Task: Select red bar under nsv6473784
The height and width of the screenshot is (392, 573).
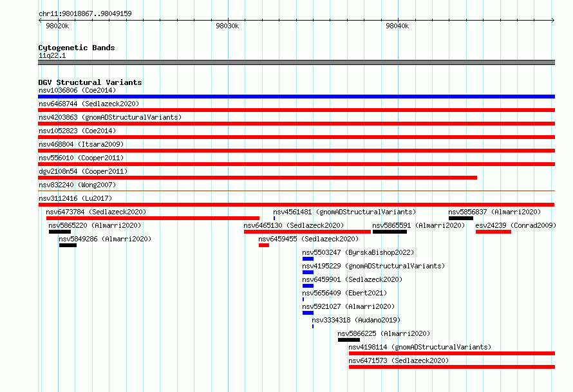Action: click(x=153, y=218)
